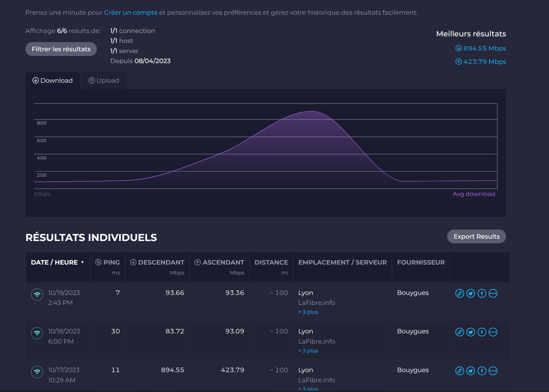Viewport: 549px width, 392px height.
Task: Copy link icon for 10/19/2023 result
Action: (459, 293)
